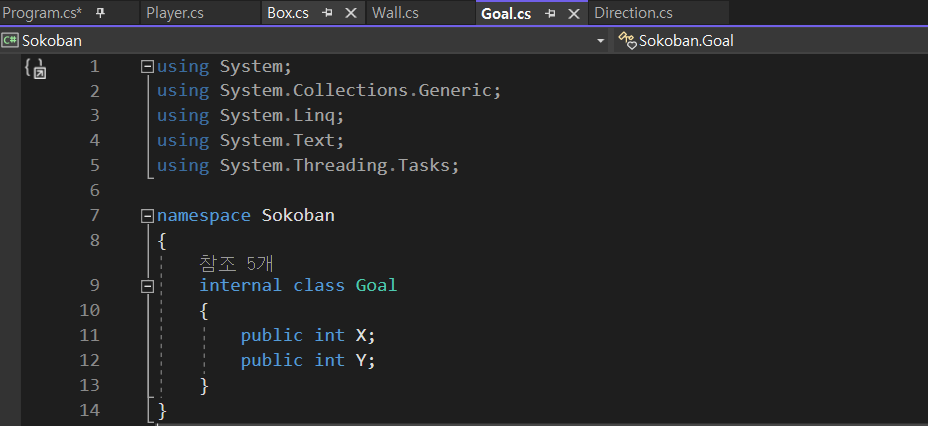Collapse the Sokoban namespace block

coord(148,215)
